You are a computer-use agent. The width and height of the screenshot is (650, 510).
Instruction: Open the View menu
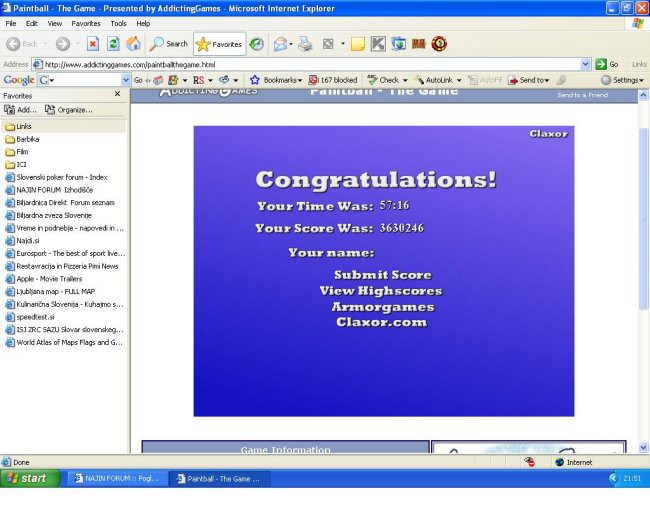[x=55, y=24]
